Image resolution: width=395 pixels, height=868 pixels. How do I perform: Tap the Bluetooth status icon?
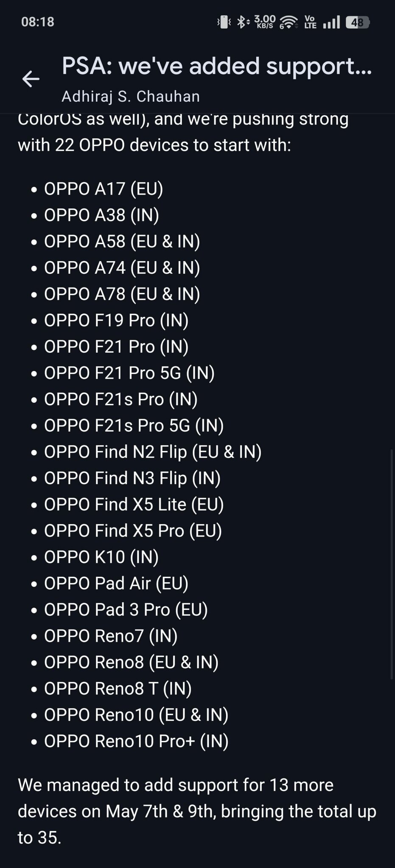coord(242,22)
